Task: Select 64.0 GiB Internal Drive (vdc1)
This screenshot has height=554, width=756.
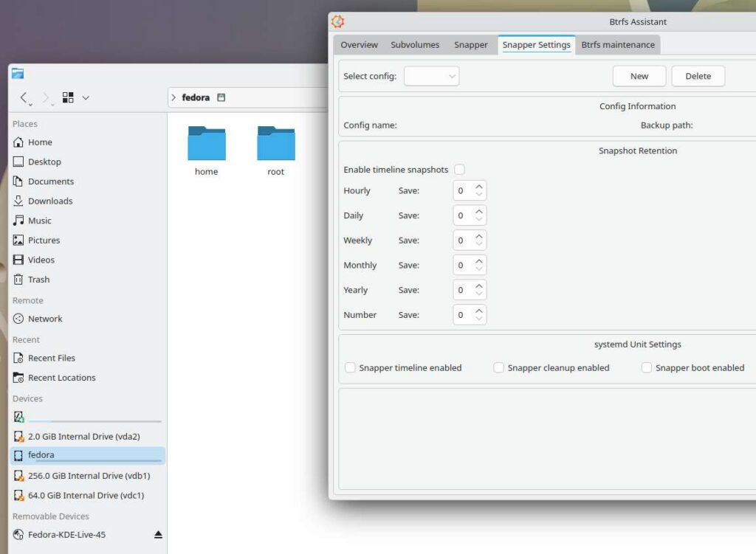Action: (87, 495)
